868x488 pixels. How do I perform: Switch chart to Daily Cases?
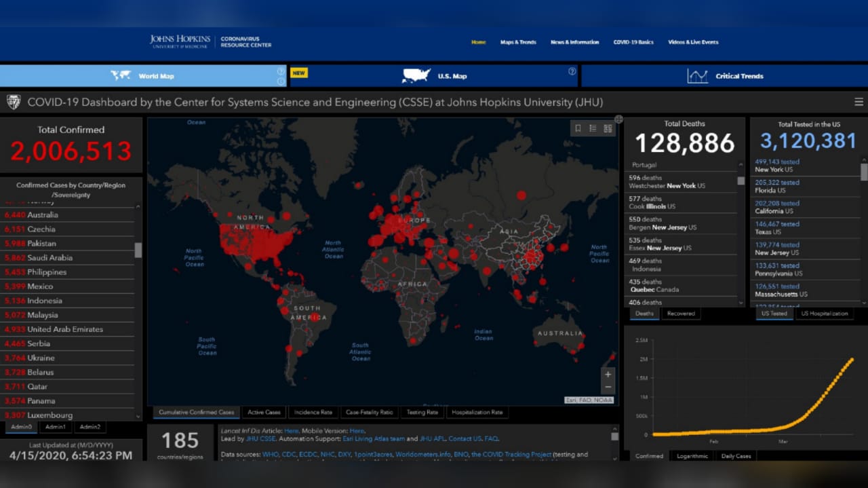[x=736, y=456]
